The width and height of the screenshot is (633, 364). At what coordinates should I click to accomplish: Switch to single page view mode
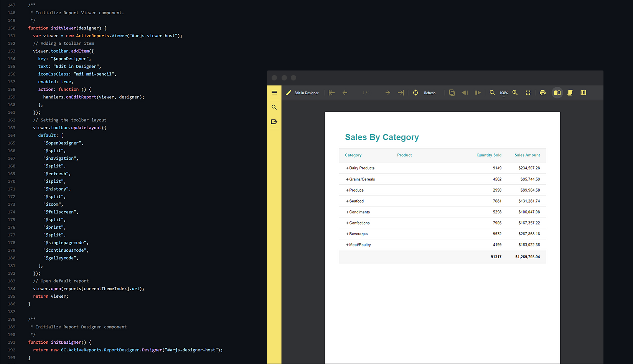557,93
